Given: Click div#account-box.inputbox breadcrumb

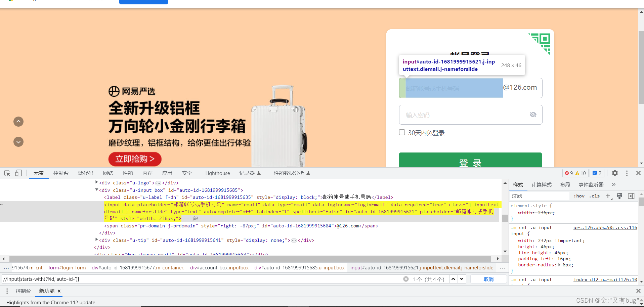Looking at the screenshot, I should 219,268.
